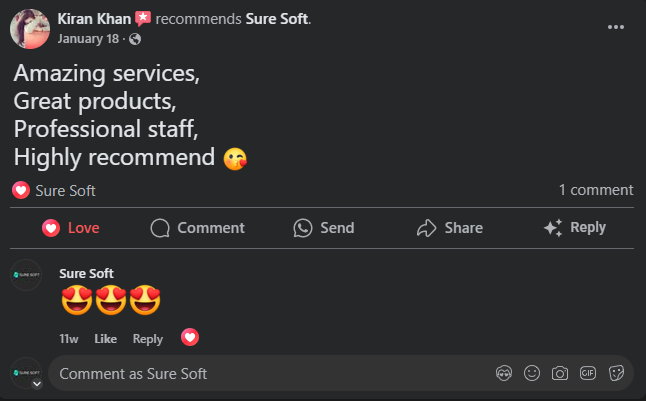Click Comment button on the post

coord(197,228)
